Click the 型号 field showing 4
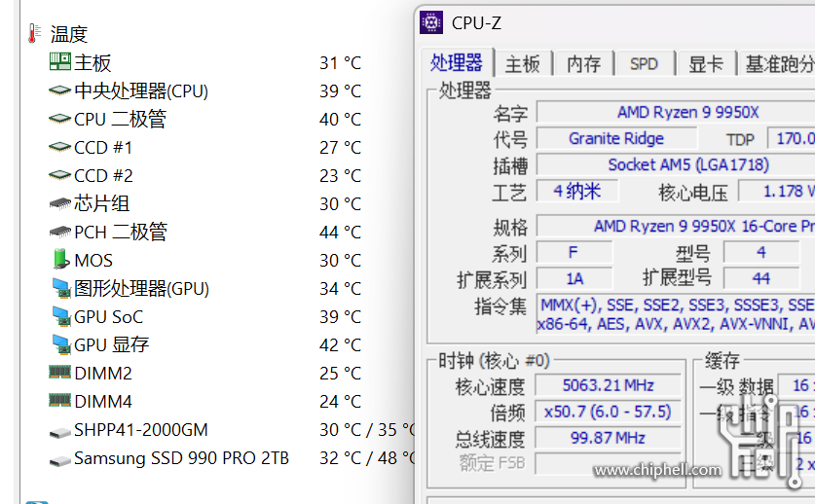Viewport: 815px width, 504px height. (x=760, y=253)
